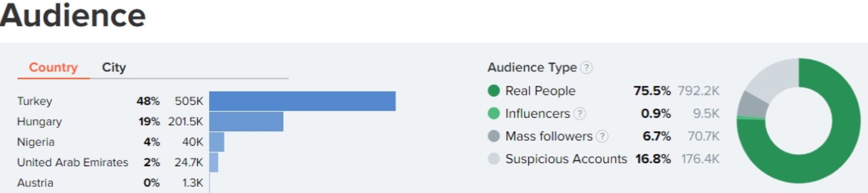Click the Nigeria audience bar
The width and height of the screenshot is (868, 193).
click(x=217, y=142)
